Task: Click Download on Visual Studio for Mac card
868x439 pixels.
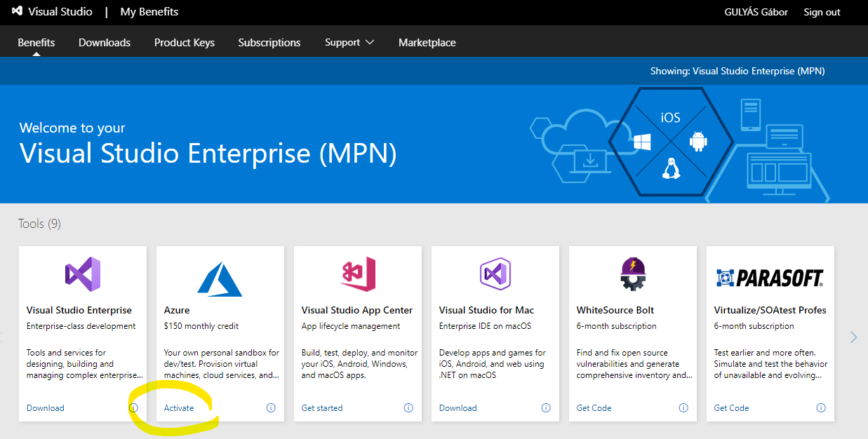Action: point(458,407)
